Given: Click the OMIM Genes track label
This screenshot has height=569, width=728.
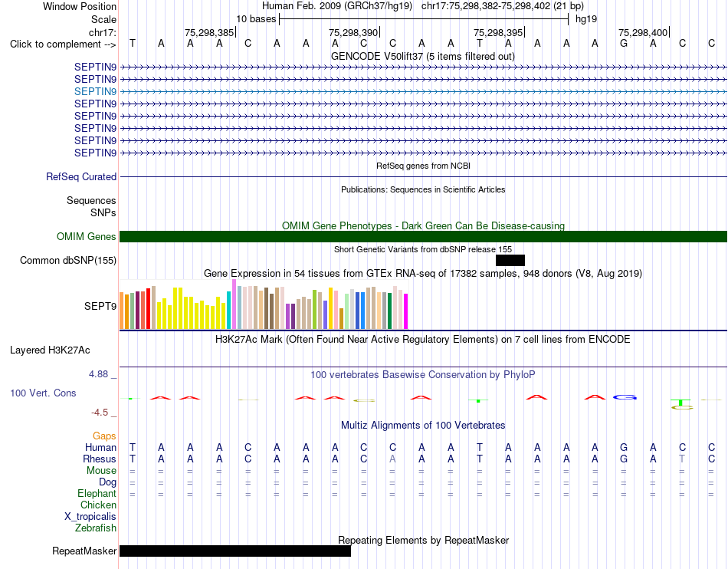Looking at the screenshot, I should pos(87,236).
